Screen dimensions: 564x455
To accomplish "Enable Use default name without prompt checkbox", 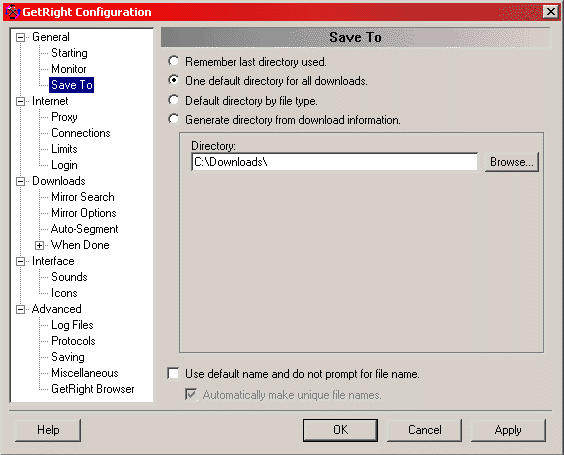I will 173,373.
